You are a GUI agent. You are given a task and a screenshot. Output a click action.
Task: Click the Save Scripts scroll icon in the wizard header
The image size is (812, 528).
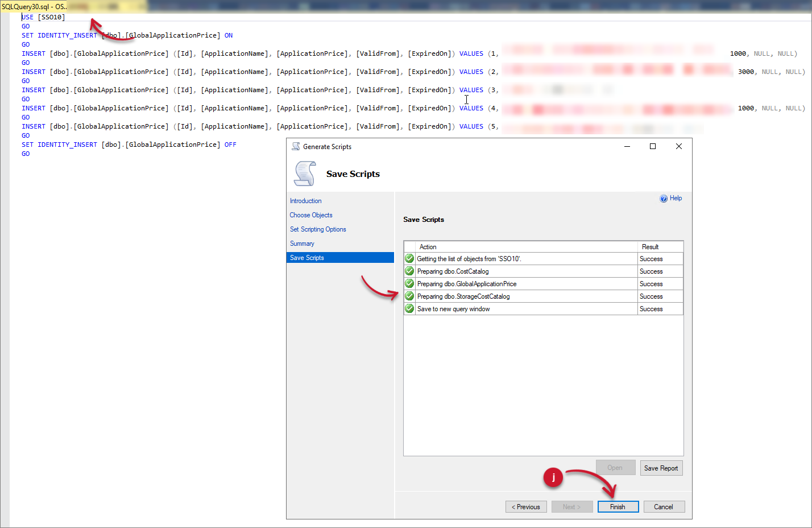(x=305, y=174)
